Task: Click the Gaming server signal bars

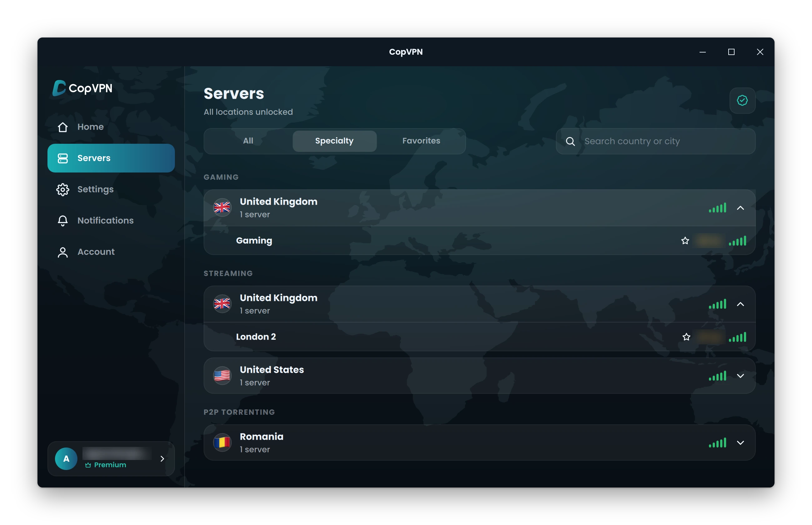Action: click(737, 241)
